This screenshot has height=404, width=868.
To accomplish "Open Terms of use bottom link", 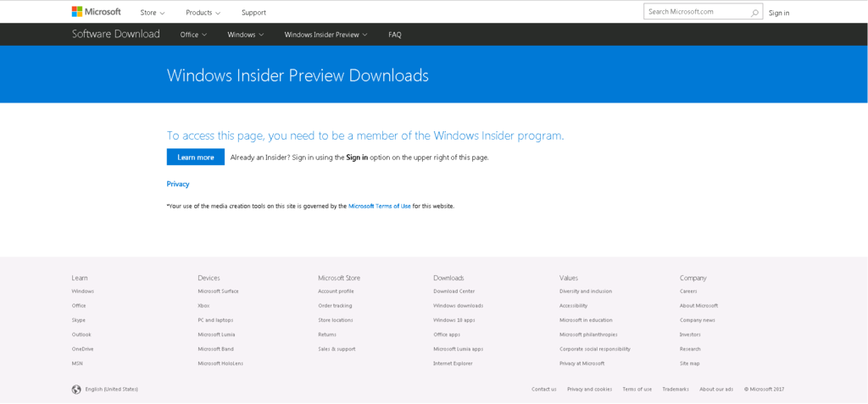I will pyautogui.click(x=637, y=390).
